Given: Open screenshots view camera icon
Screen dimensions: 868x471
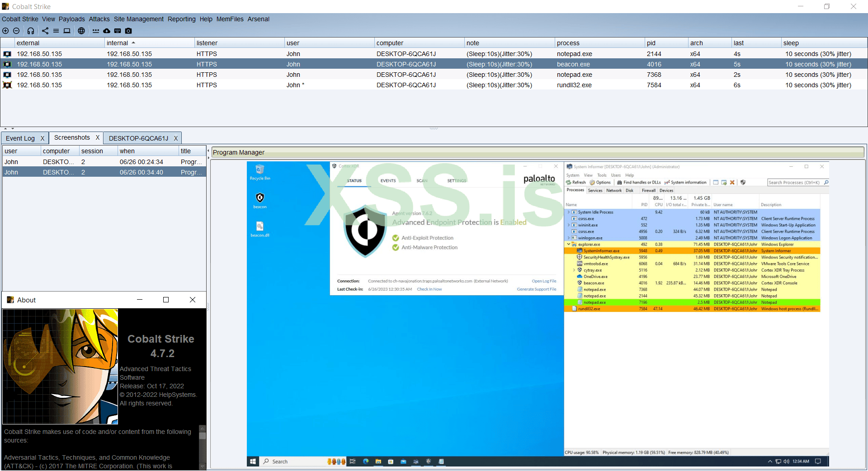Looking at the screenshot, I should 128,31.
